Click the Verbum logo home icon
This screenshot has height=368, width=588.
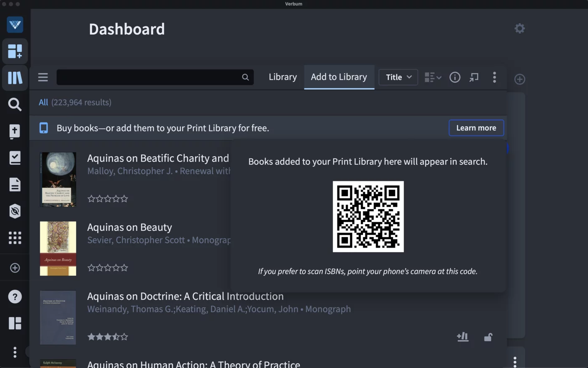pos(15,25)
